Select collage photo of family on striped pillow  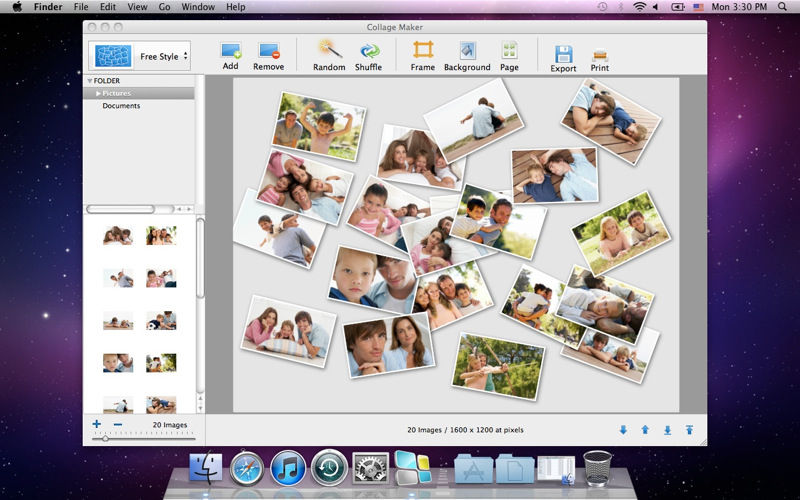point(289,331)
